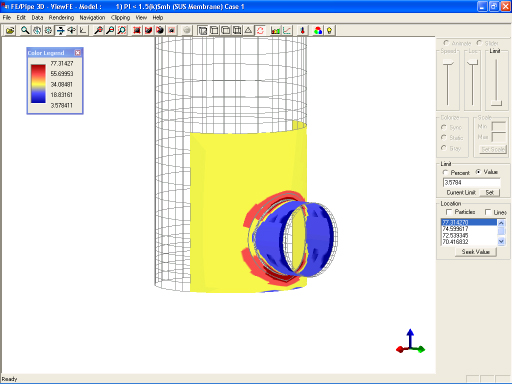The image size is (512, 384).
Task: Click the small red square render icon
Action: coord(172,31)
